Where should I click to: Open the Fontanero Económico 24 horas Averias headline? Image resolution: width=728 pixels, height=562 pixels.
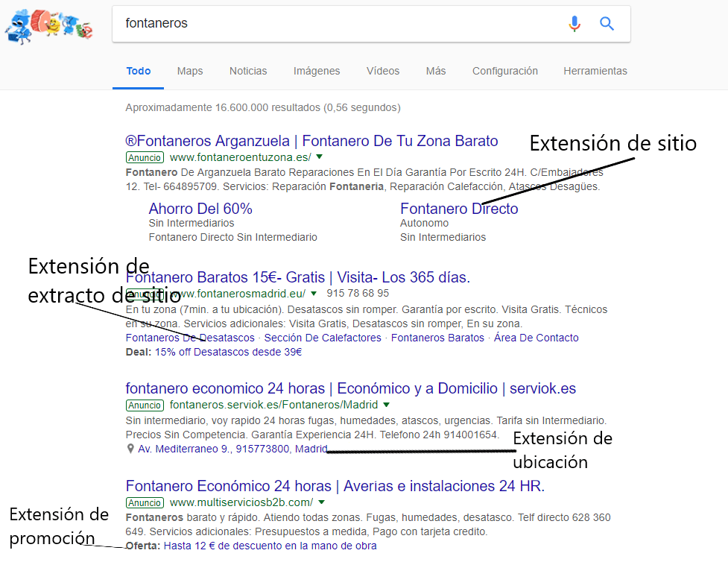tap(335, 486)
